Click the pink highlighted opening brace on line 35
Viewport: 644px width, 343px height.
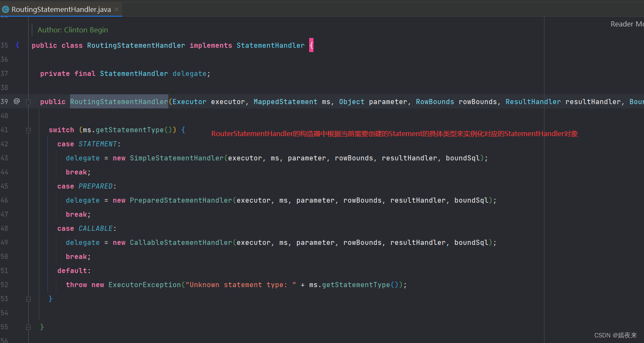[x=311, y=45]
